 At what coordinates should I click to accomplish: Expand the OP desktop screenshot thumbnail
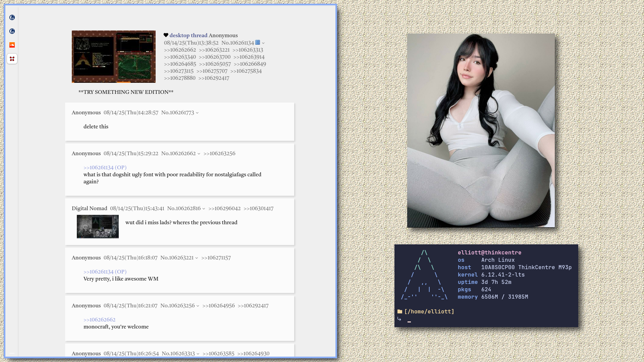[113, 57]
